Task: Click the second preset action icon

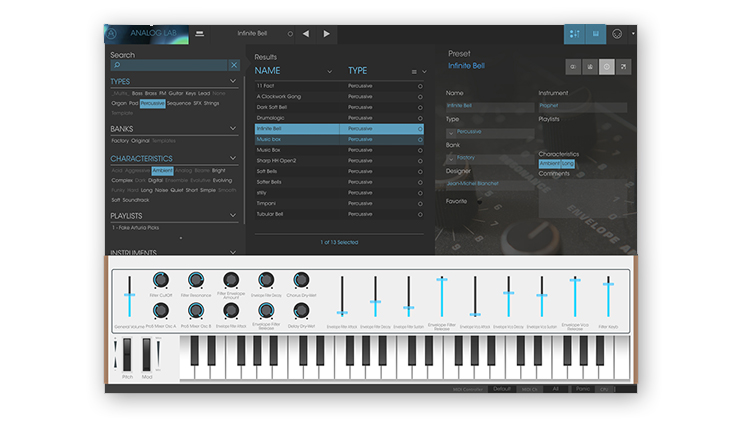Action: point(590,67)
